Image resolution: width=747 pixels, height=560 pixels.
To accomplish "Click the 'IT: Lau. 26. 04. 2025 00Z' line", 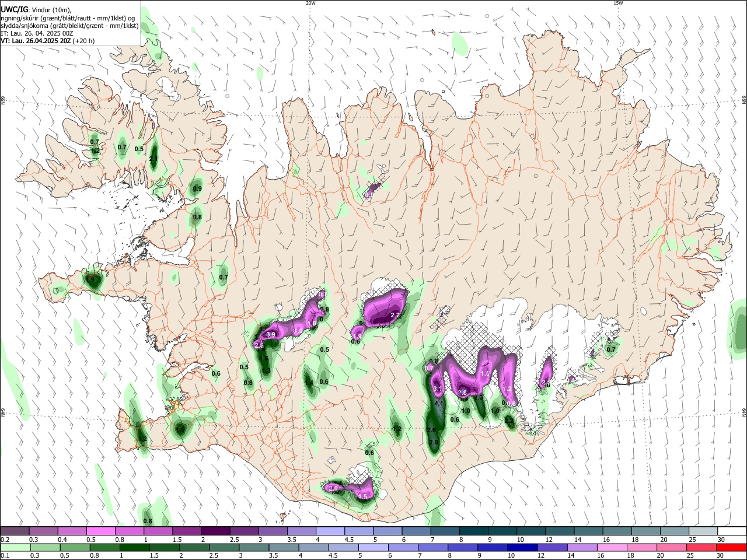I will (x=37, y=33).
